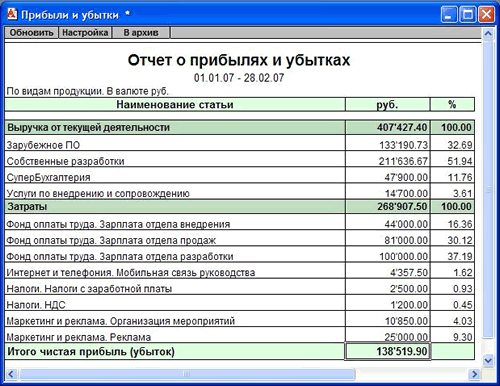The image size is (500, 386).
Task: Click the application icon in title bar
Action: point(12,14)
